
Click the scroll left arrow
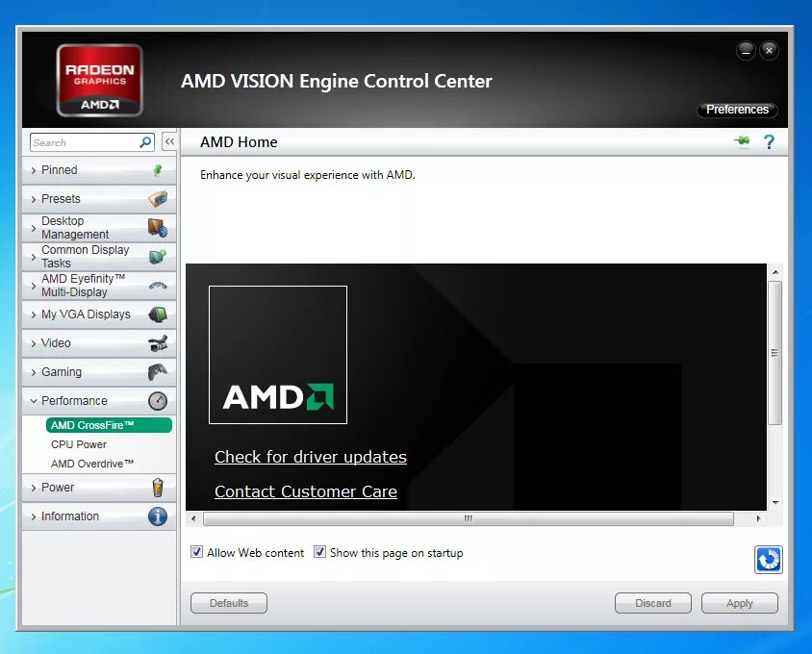click(193, 518)
